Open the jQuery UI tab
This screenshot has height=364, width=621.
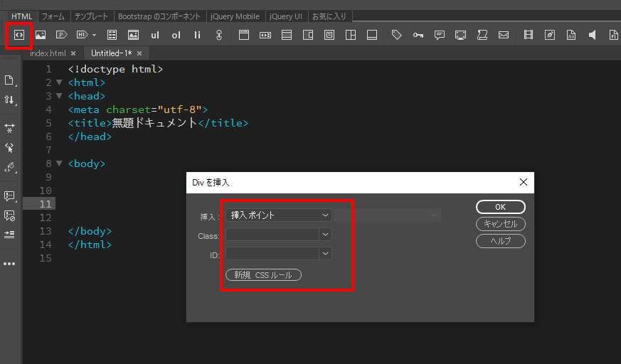285,16
